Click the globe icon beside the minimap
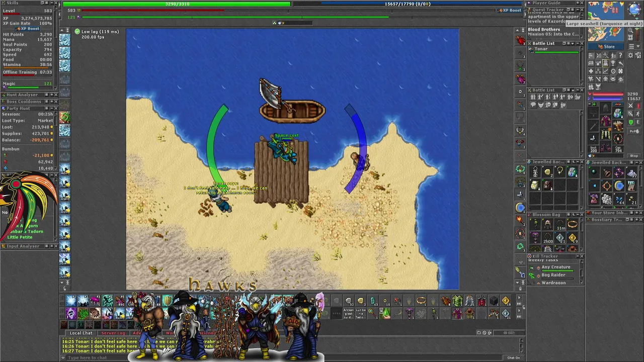This screenshot has height=362, width=644. [x=634, y=9]
